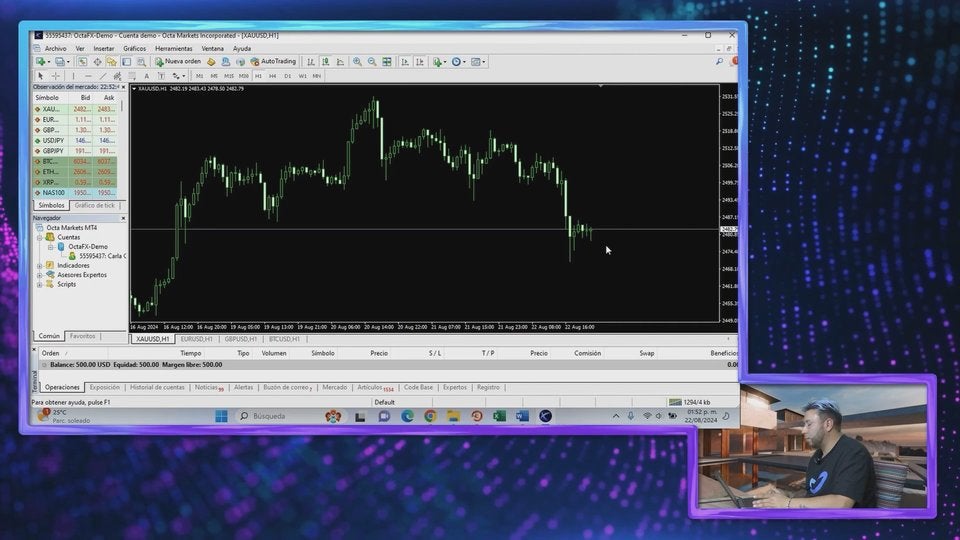960x540 pixels.
Task: Select the horizontal line drawing tool
Action: [87, 75]
